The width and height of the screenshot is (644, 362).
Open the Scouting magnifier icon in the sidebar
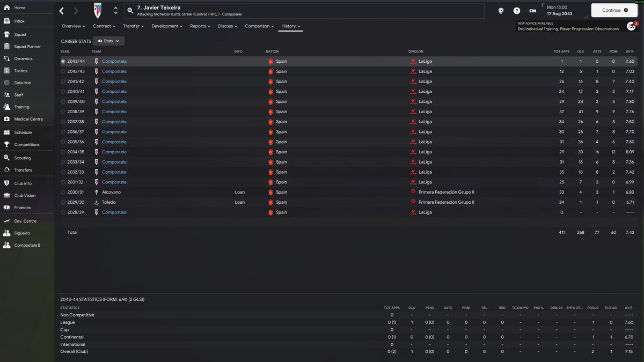pyautogui.click(x=6, y=158)
